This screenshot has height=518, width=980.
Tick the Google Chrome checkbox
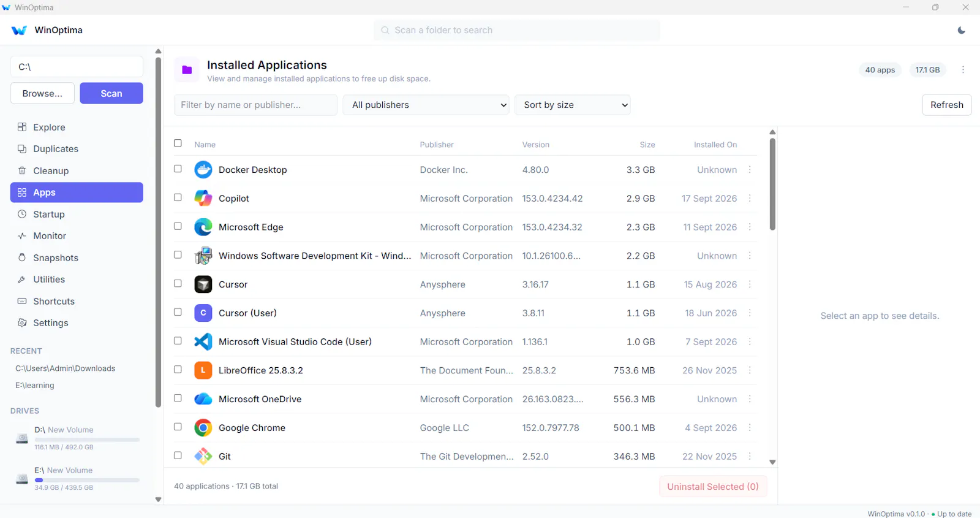click(178, 427)
